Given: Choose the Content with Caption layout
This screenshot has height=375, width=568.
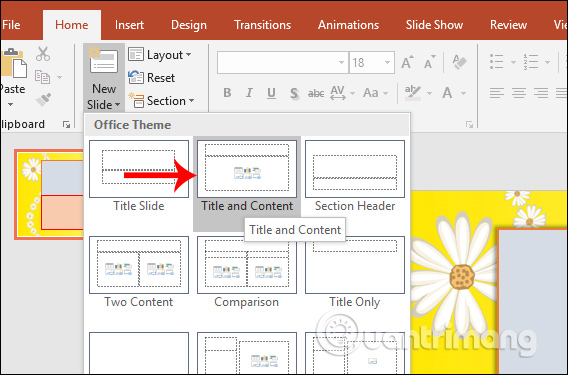Looking at the screenshot, I should coord(247,353).
